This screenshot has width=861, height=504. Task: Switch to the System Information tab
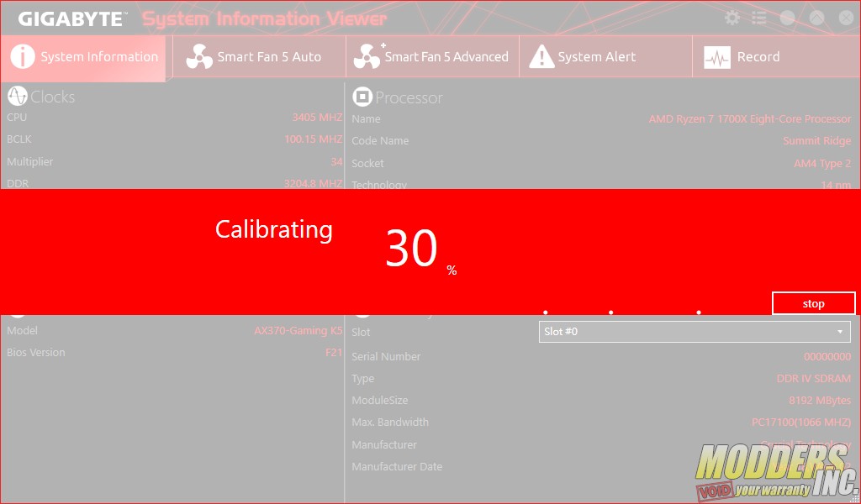(83, 57)
